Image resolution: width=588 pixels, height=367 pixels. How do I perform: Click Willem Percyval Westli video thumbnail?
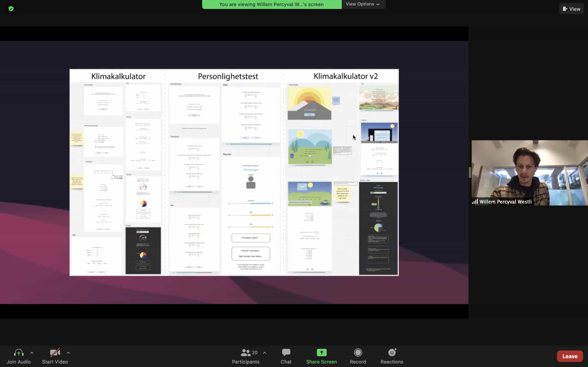(x=529, y=170)
